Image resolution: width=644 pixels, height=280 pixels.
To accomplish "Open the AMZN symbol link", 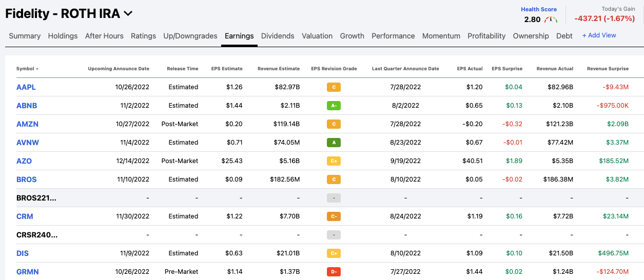I will [27, 124].
